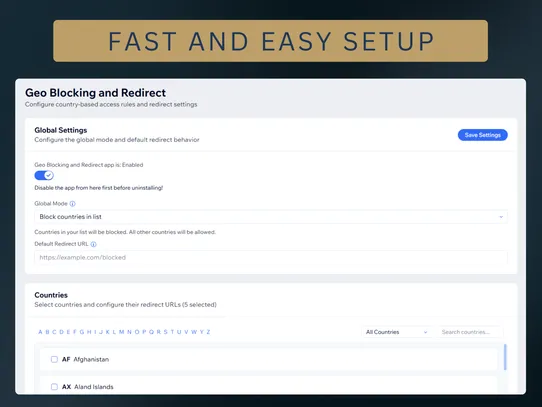The width and height of the screenshot is (542, 407).
Task: Show countries beginning with P
Action: [x=144, y=332]
